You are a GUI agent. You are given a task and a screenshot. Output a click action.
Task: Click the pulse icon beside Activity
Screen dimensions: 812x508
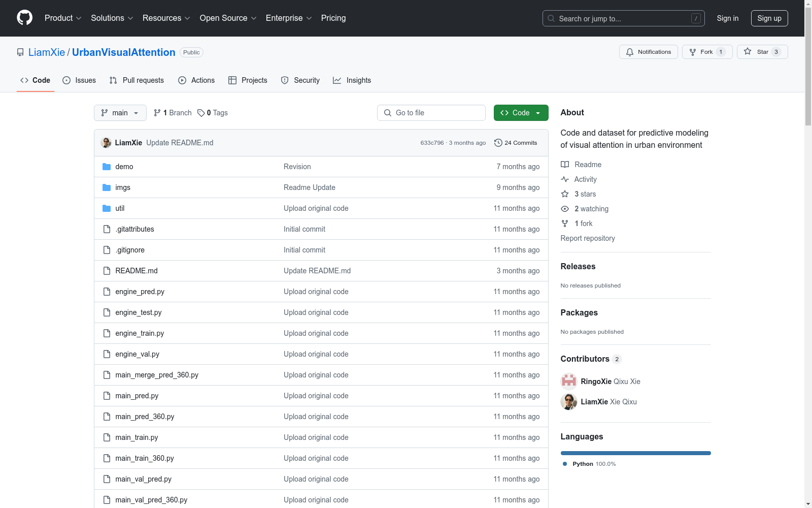565,179
